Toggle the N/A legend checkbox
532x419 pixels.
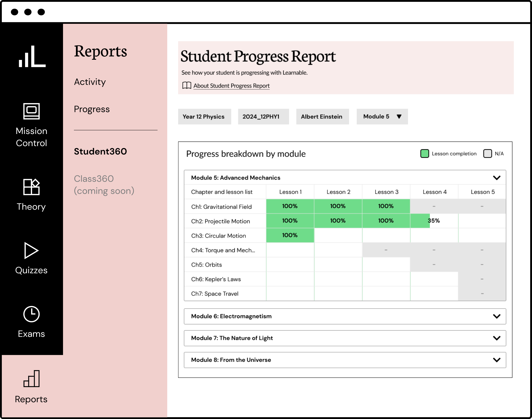coord(488,154)
